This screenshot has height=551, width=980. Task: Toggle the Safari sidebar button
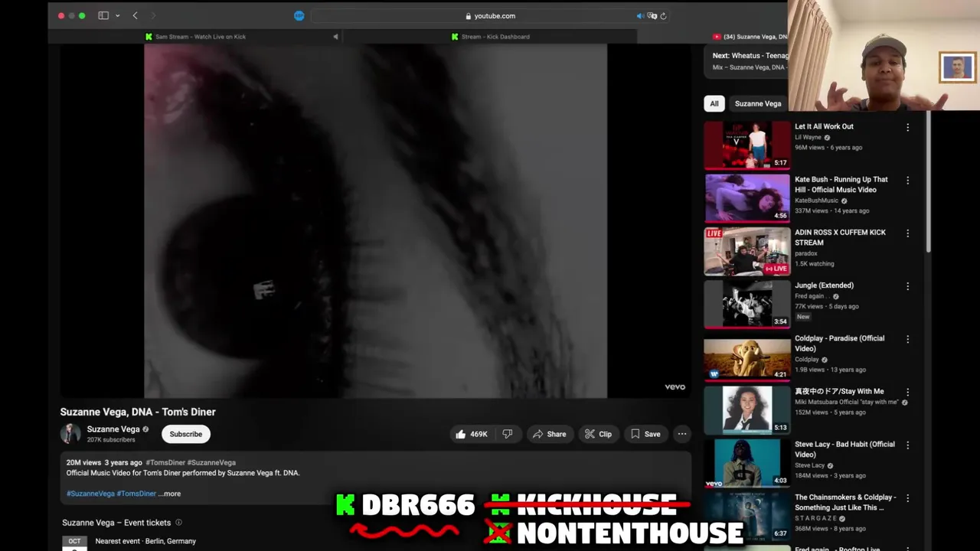tap(103, 15)
